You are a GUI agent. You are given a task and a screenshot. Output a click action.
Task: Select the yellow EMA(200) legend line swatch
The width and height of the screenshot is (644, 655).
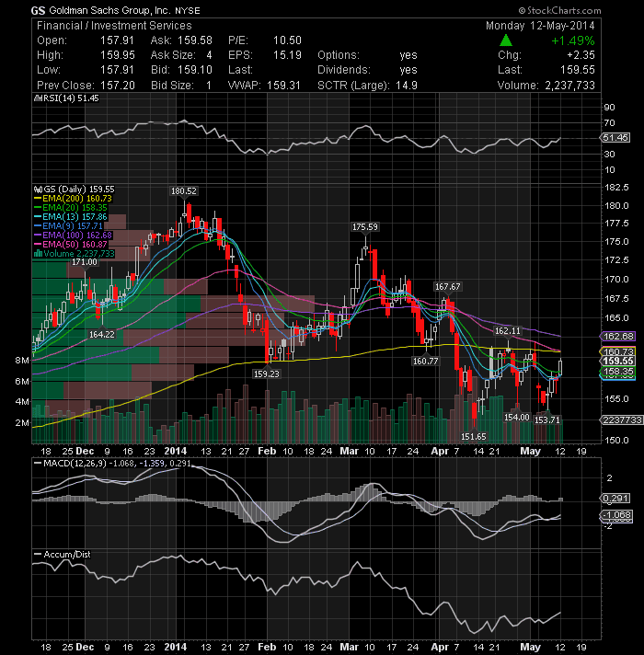pyautogui.click(x=38, y=199)
